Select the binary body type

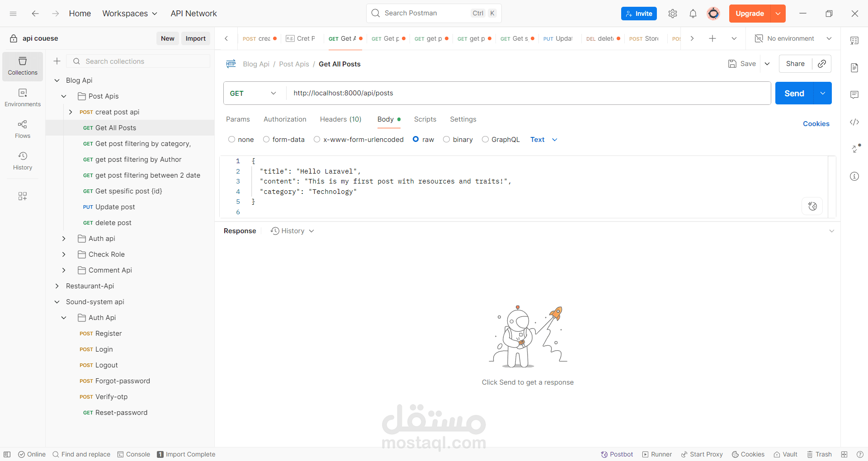446,139
